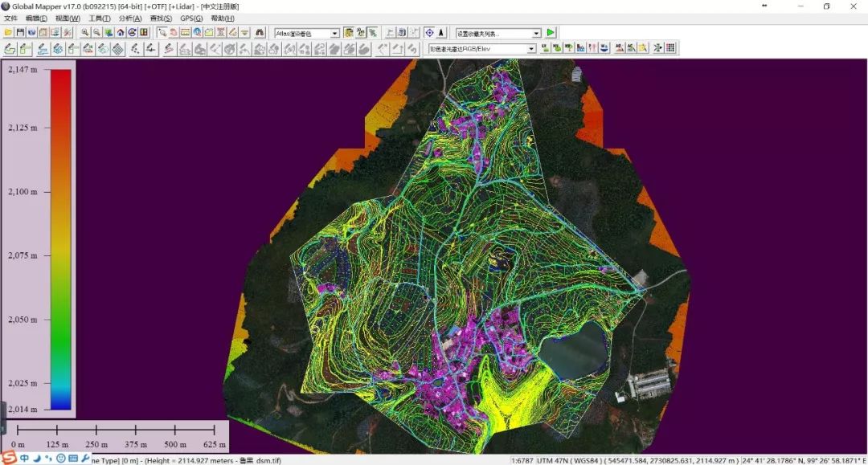Open the 文件 (File) menu
Viewport: 868px width, 465px height.
pyautogui.click(x=10, y=18)
